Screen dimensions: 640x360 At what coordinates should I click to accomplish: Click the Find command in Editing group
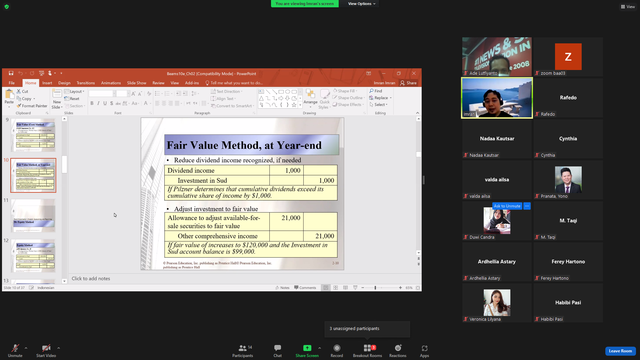pos(376,91)
